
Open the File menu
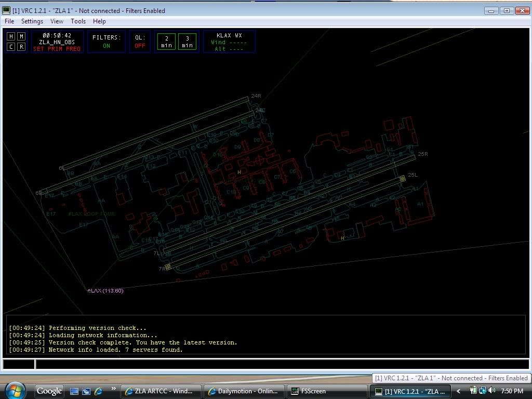pyautogui.click(x=9, y=21)
